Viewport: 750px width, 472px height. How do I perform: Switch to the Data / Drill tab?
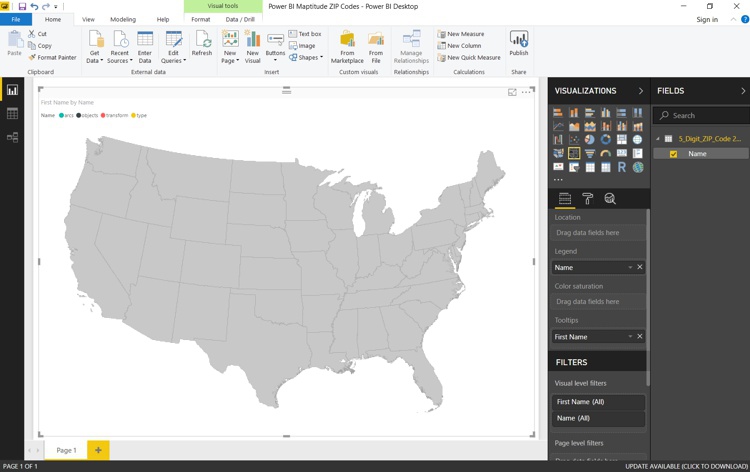point(240,19)
